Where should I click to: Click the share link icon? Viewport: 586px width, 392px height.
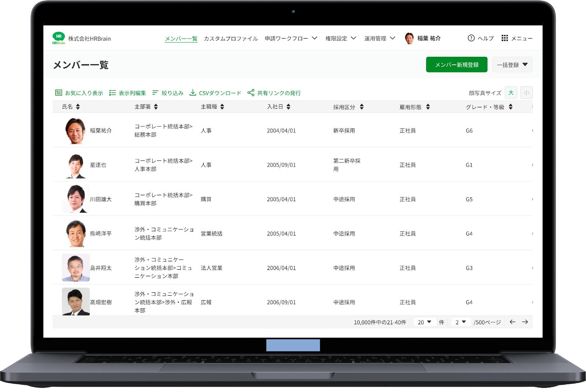point(251,93)
